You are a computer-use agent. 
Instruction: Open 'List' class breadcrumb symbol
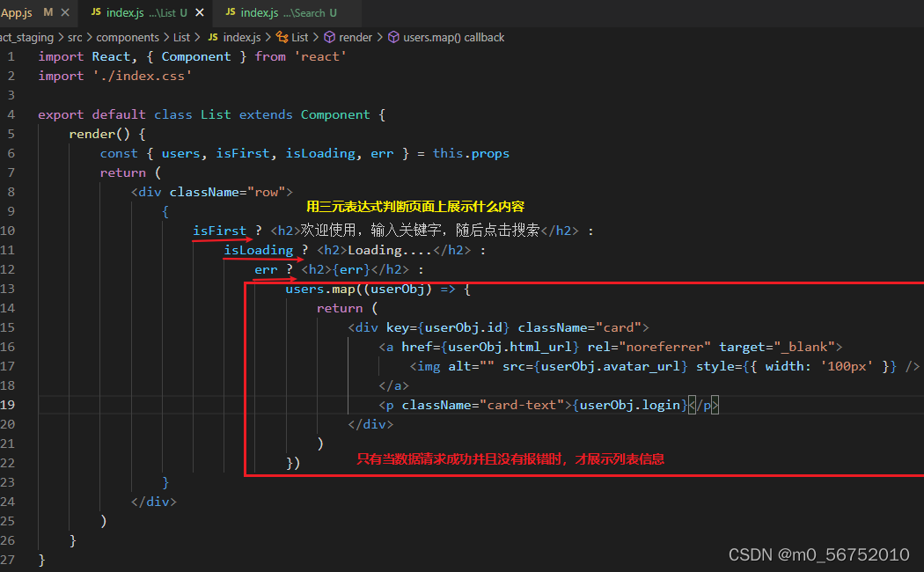coord(299,37)
